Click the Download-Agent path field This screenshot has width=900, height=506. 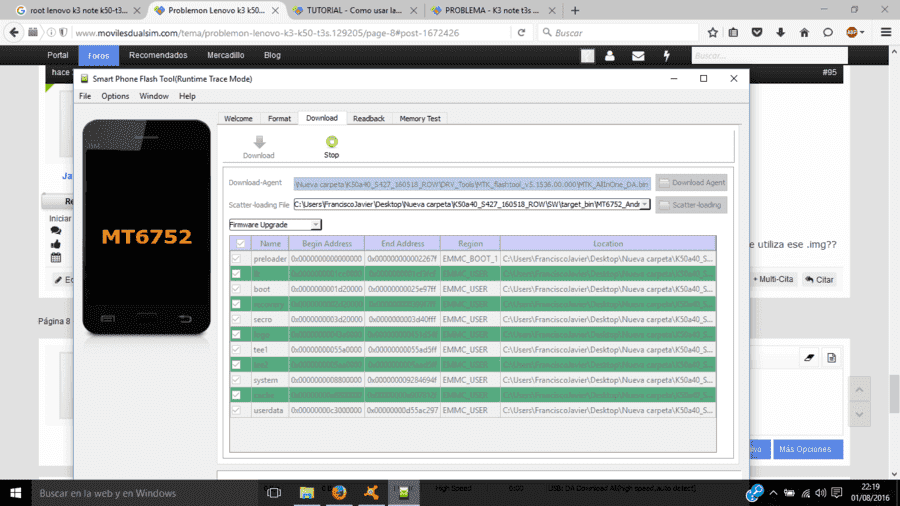click(472, 184)
